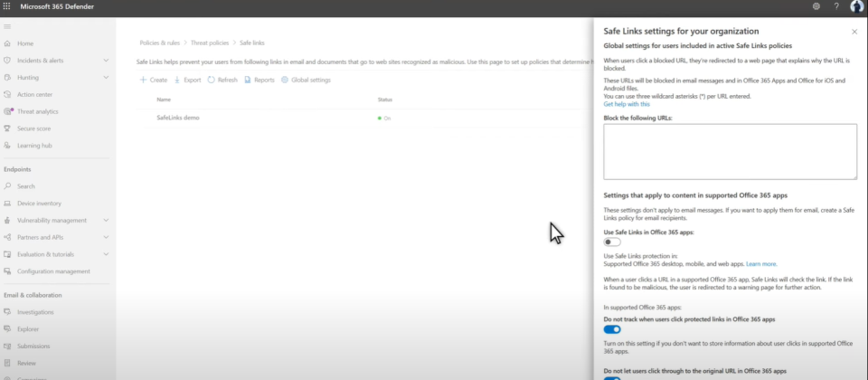
Task: Click the Device inventory icon
Action: coord(7,204)
